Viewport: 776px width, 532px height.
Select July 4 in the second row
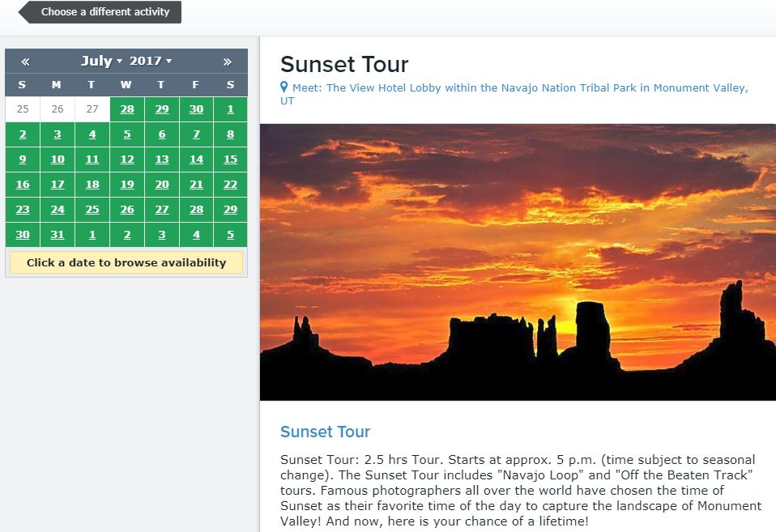[92, 134]
